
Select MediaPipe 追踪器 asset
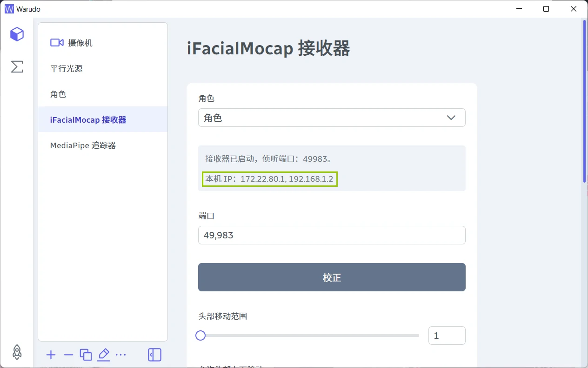tap(103, 145)
